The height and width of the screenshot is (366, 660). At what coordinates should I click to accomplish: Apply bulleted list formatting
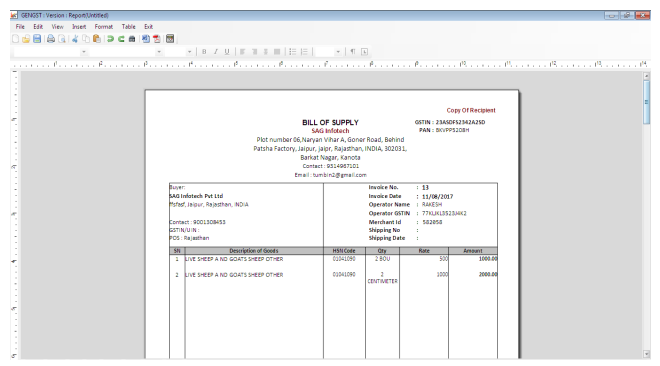pos(293,52)
